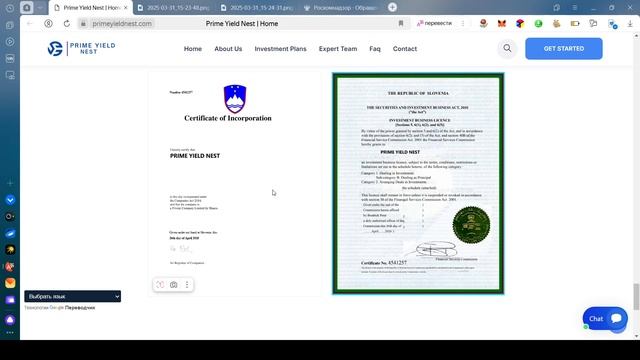Open the sidebar orange mail icon
Image resolution: width=640 pixels, height=360 pixels.
pyautogui.click(x=10, y=283)
